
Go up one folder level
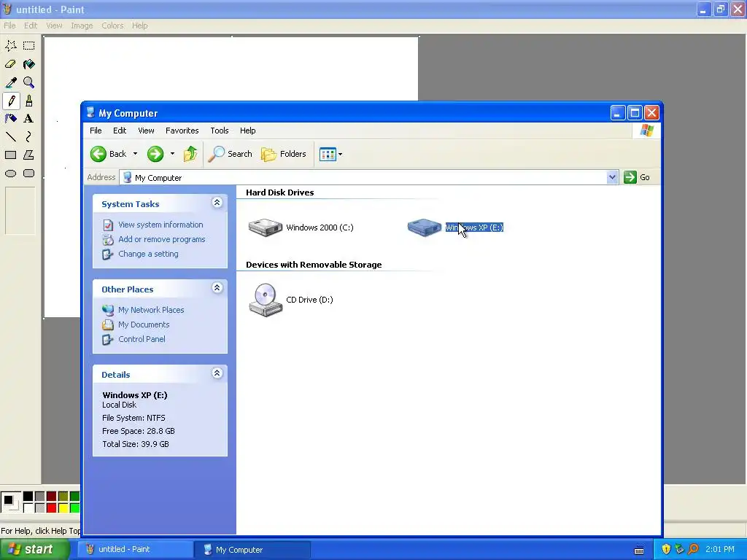(190, 154)
